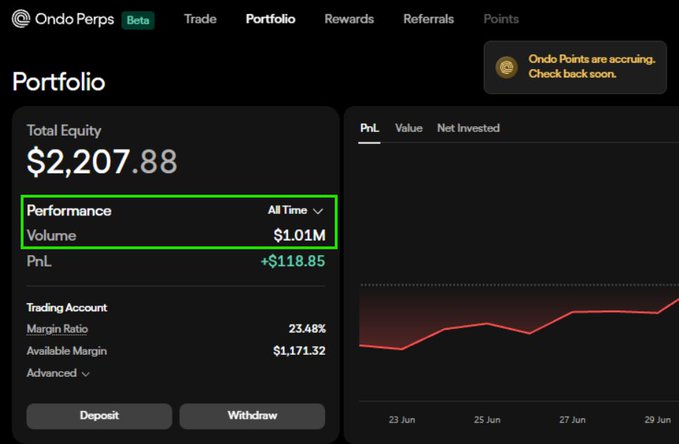Switch chart to the PnL tab
The image size is (679, 444).
pos(369,128)
